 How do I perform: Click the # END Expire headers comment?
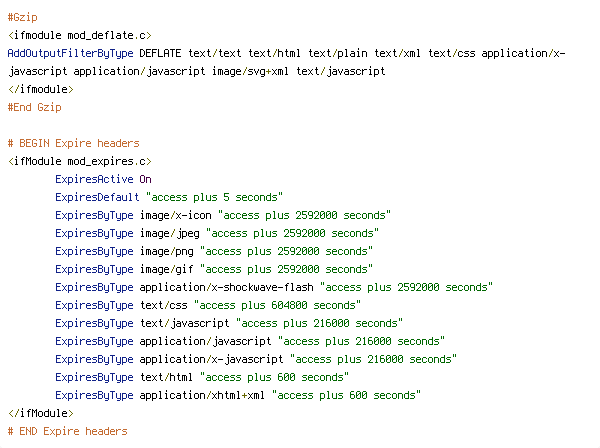[x=67, y=431]
